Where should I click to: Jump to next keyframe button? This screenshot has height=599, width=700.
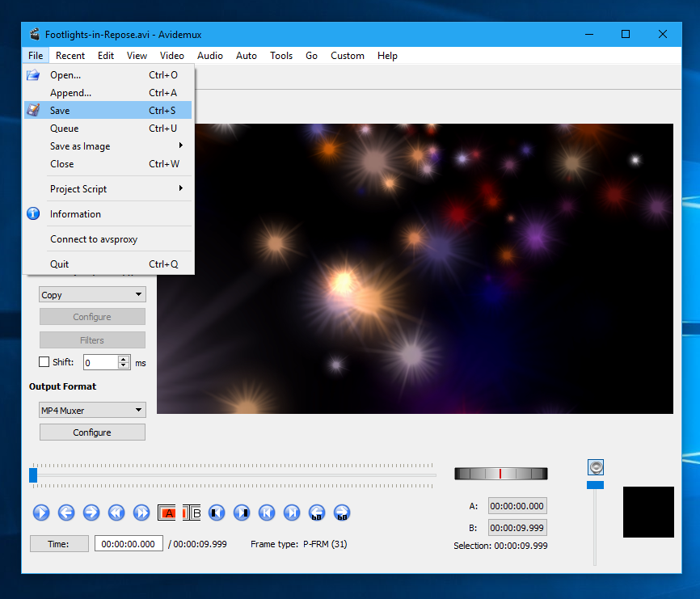pos(141,513)
